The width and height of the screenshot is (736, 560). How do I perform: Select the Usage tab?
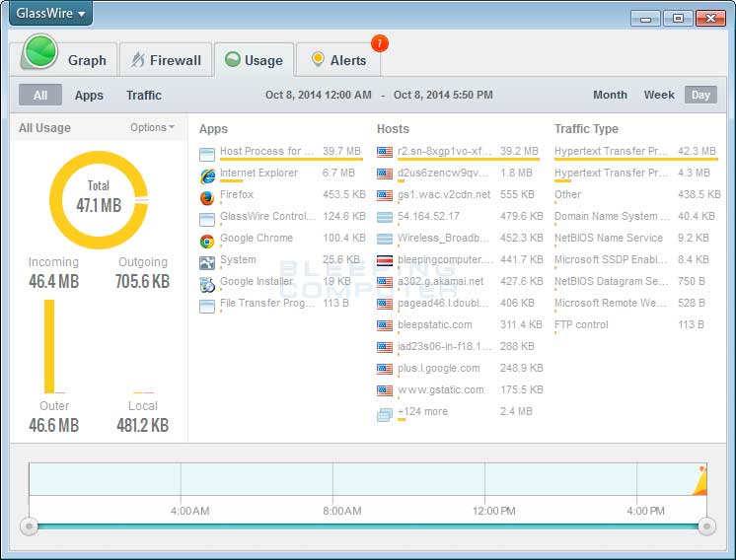(254, 60)
